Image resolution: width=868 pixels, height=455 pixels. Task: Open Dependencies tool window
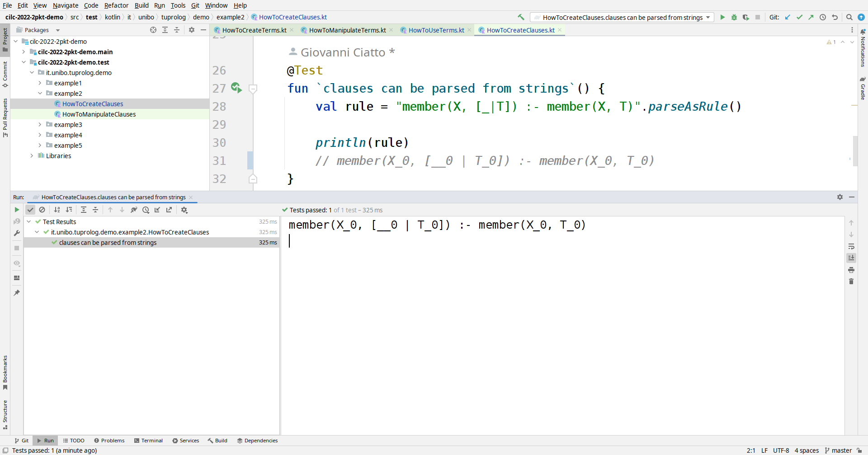(x=257, y=441)
